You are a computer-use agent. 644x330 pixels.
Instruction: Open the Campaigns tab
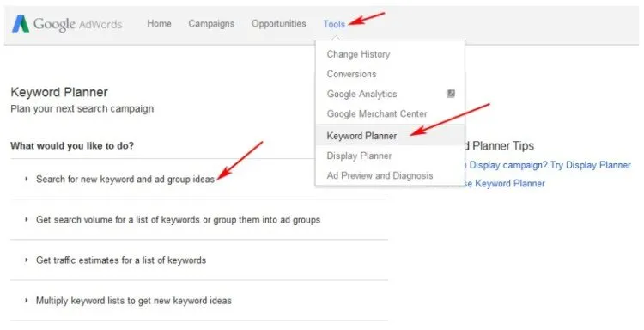click(211, 24)
